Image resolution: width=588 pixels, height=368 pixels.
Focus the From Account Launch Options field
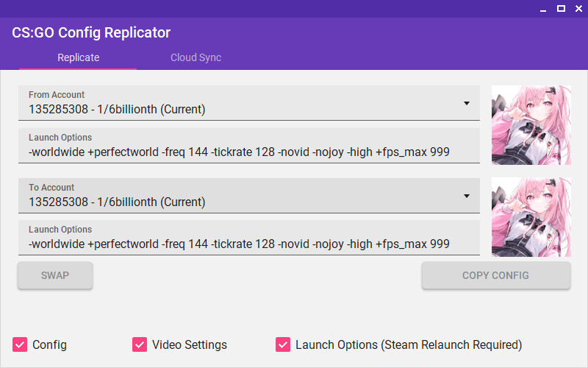click(x=249, y=146)
